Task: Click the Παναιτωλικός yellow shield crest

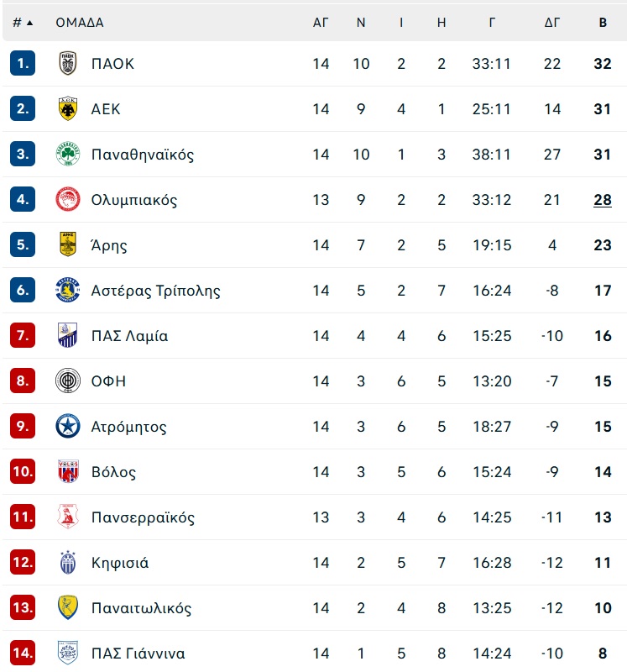Action: point(68,607)
